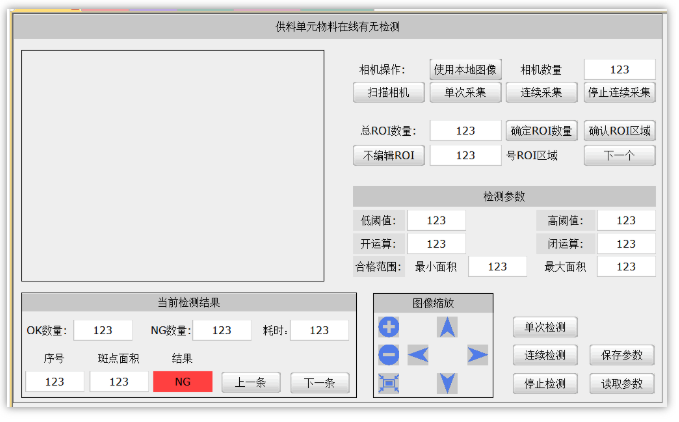This screenshot has height=422, width=679.
Task: Run 连续检测
Action: tap(545, 355)
